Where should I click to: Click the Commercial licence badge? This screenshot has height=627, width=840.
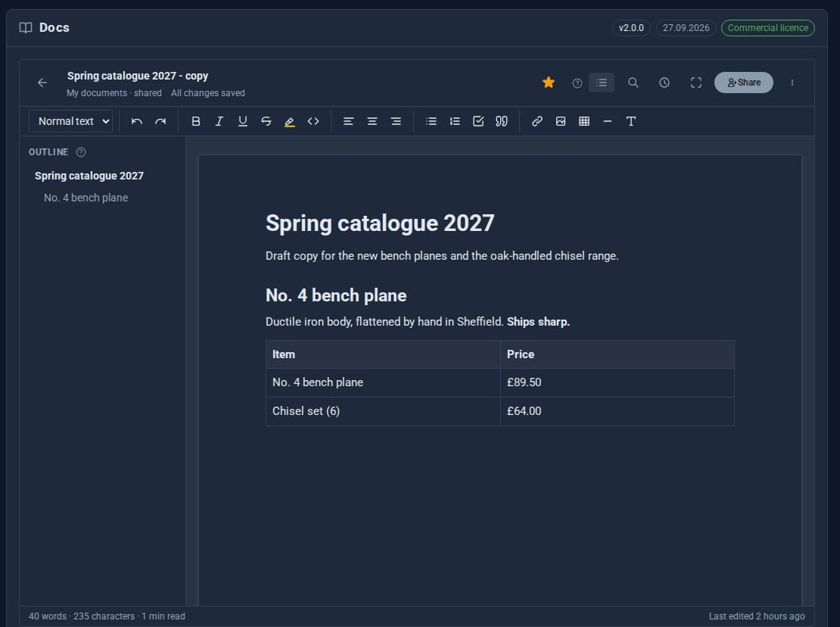[x=767, y=28]
